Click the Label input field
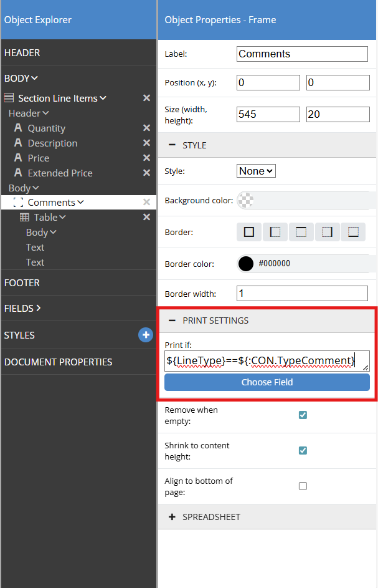The height and width of the screenshot is (588, 378). (x=302, y=54)
